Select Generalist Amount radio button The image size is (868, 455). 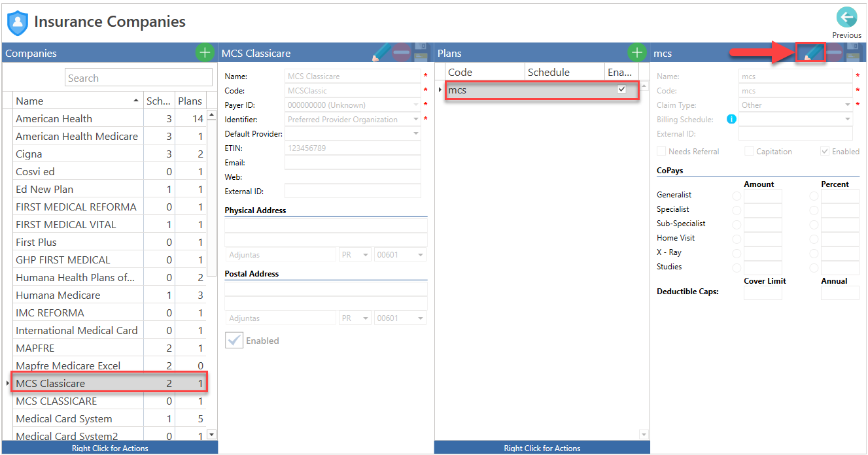click(737, 195)
